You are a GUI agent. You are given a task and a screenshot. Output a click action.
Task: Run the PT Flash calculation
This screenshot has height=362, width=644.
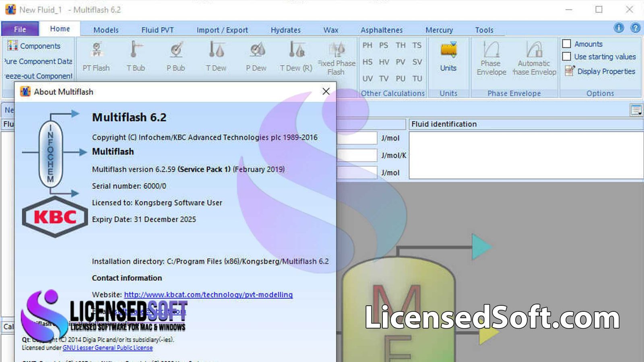click(x=96, y=56)
